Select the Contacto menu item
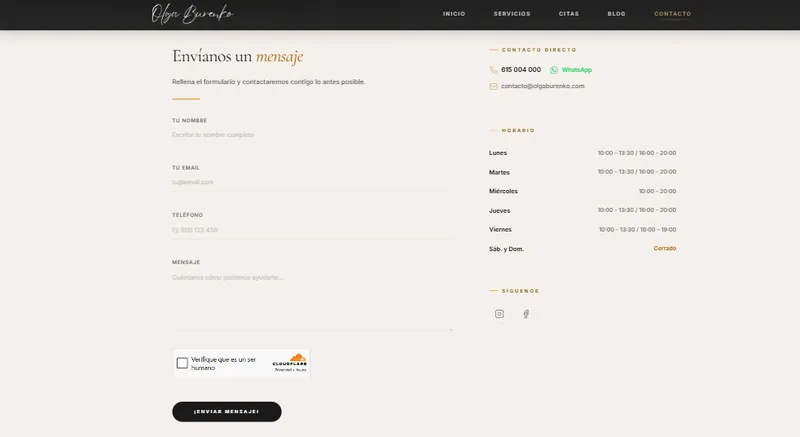The height and width of the screenshot is (437, 800). pyautogui.click(x=672, y=14)
